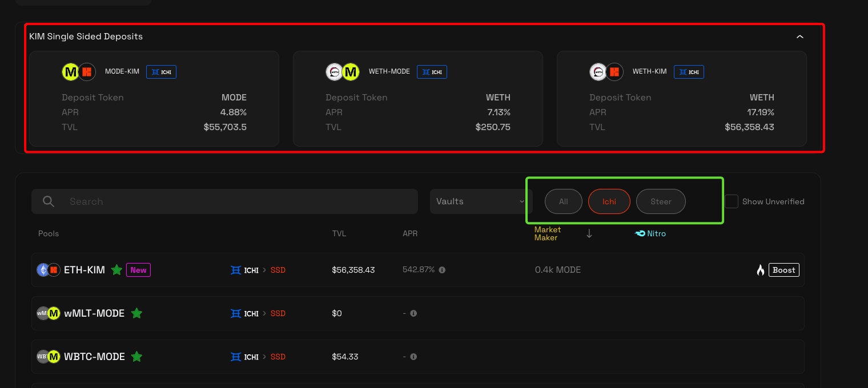
Task: Click the green star beside ETH-KIM
Action: [116, 270]
